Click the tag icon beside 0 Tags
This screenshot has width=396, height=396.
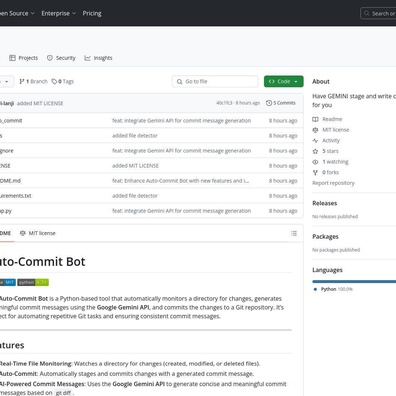[54, 81]
